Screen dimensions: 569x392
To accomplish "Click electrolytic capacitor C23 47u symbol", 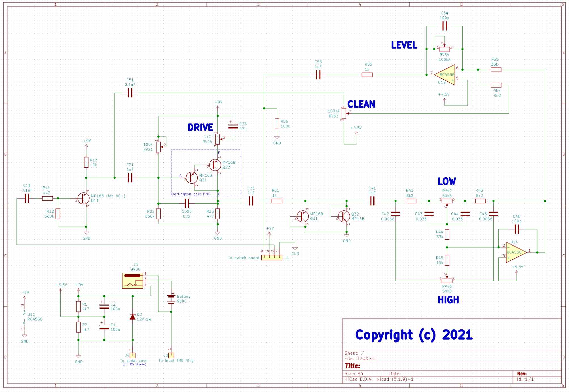I will point(232,126).
